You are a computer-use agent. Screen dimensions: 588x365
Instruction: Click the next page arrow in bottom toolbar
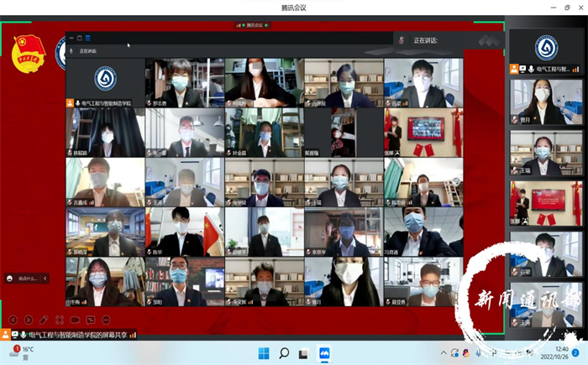(x=29, y=320)
